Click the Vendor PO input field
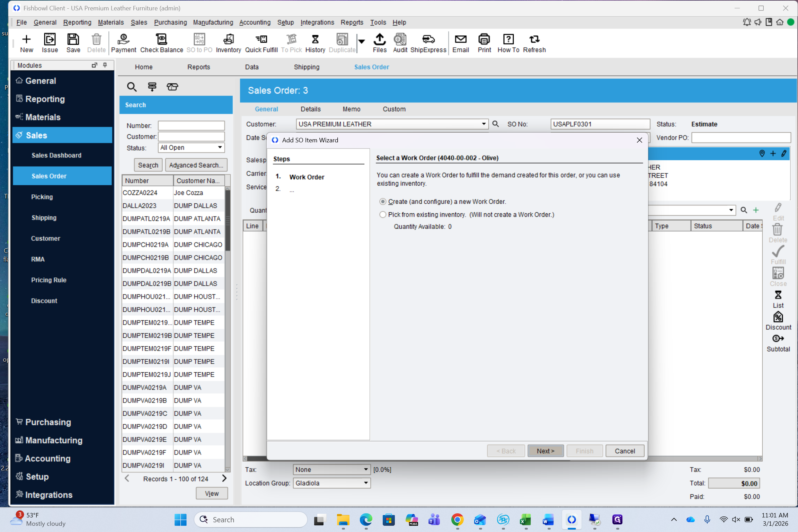This screenshot has width=798, height=532. point(741,138)
